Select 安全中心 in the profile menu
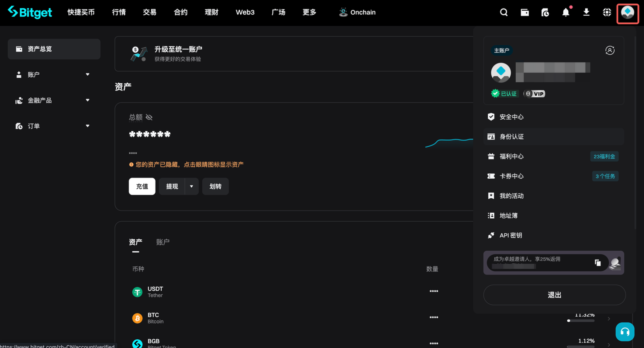 tap(553, 117)
